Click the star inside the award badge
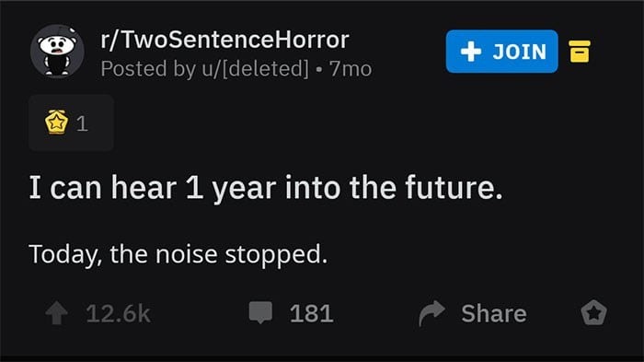This screenshot has width=644, height=362. (x=57, y=123)
